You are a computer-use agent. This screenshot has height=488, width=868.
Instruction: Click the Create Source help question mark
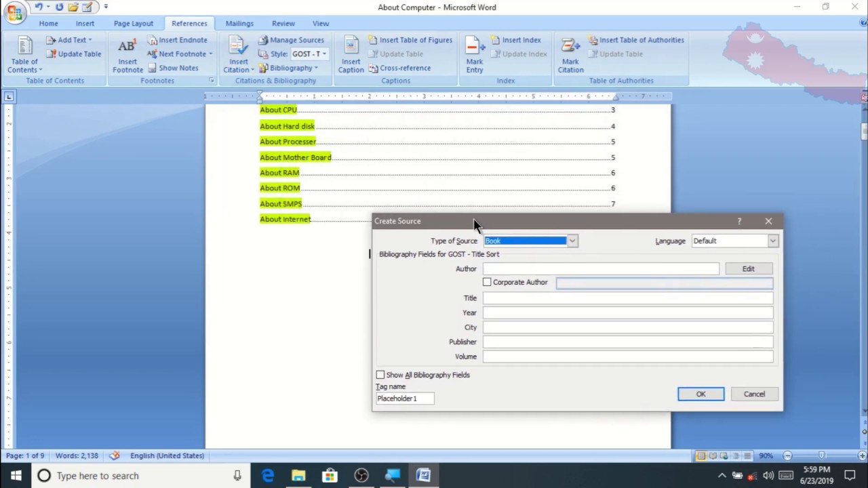coord(739,221)
